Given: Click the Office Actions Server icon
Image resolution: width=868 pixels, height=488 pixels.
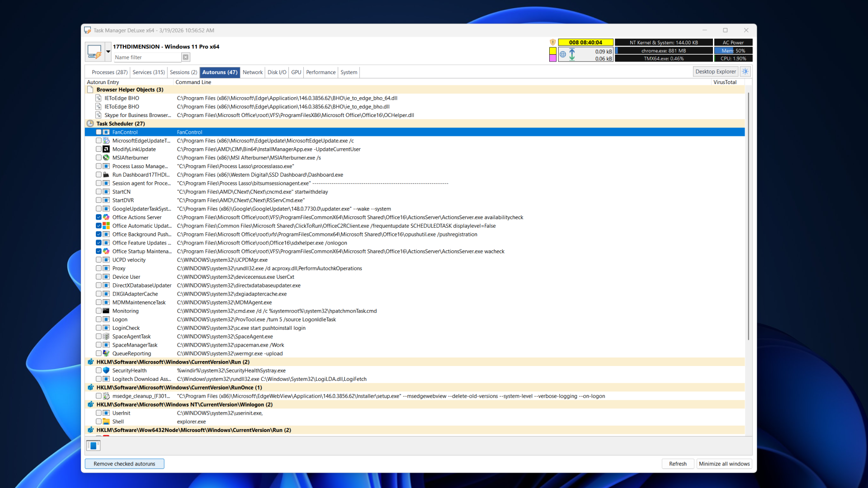Looking at the screenshot, I should (106, 217).
